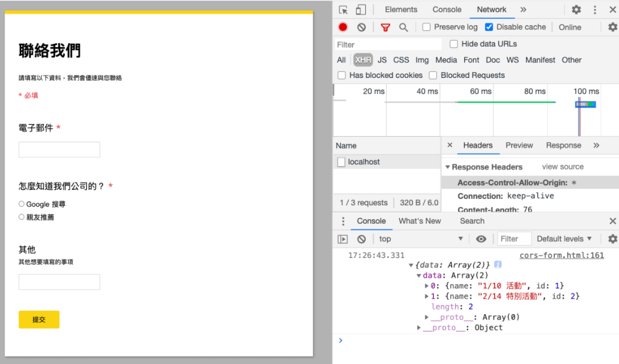Collapse the data: Array(2) node
Image resolution: width=619 pixels, height=364 pixels.
pyautogui.click(x=419, y=276)
